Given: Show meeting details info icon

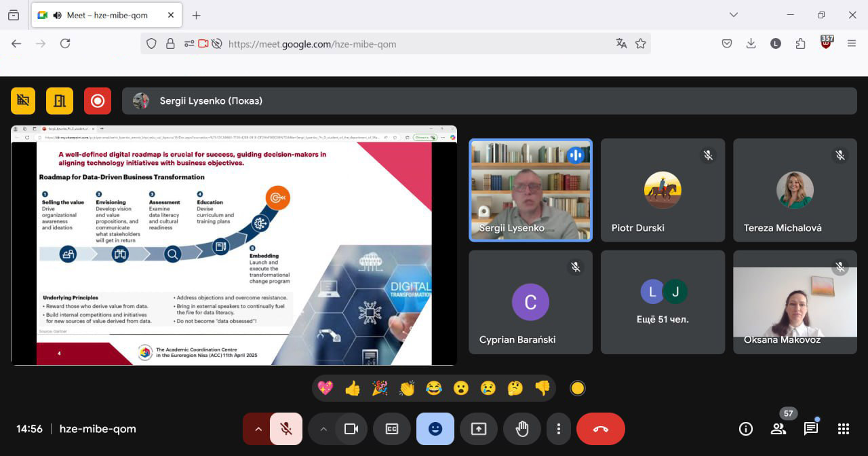Looking at the screenshot, I should coord(745,429).
